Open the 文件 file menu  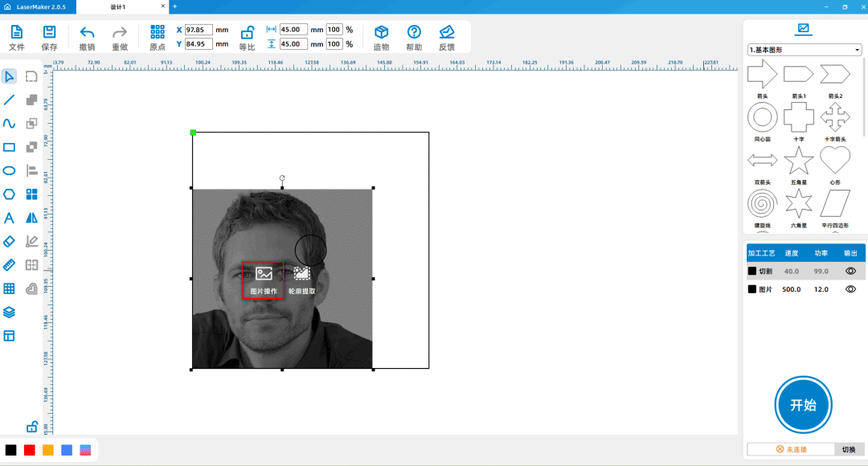[17, 33]
